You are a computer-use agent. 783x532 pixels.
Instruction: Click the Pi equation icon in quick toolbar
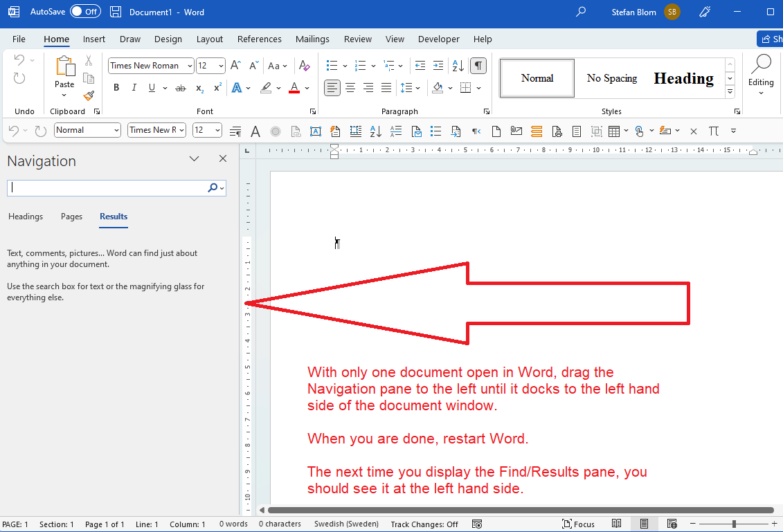click(x=714, y=131)
